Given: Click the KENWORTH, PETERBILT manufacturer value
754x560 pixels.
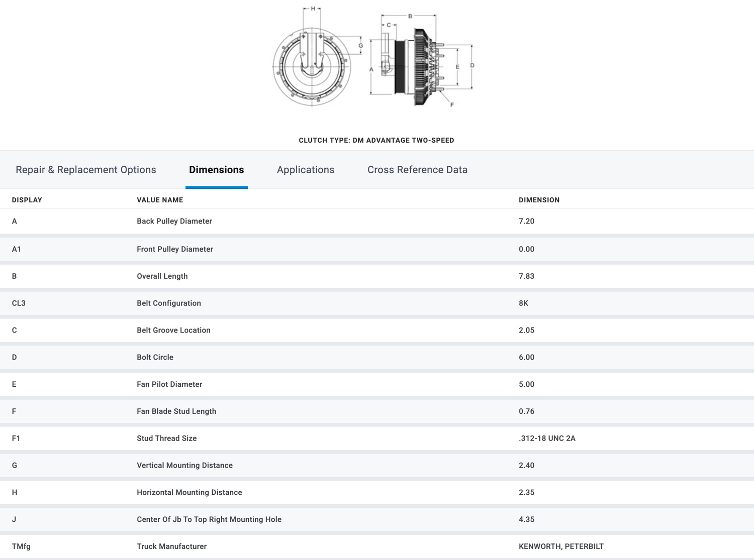Looking at the screenshot, I should pyautogui.click(x=561, y=546).
